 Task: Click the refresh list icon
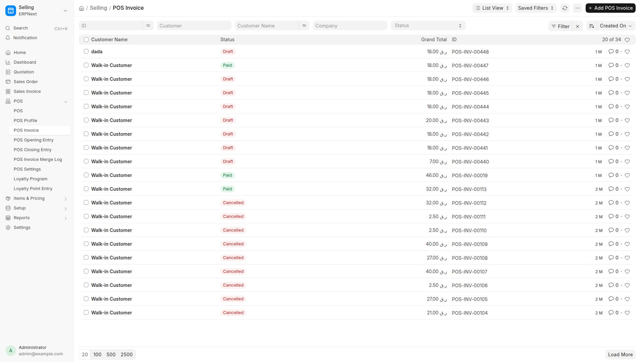point(565,8)
